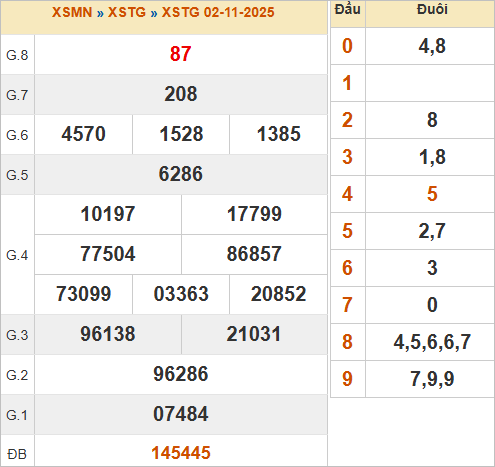Screen dimensions: 495x467
Task: Select the G.3 number 96138
Action: pyautogui.click(x=108, y=334)
